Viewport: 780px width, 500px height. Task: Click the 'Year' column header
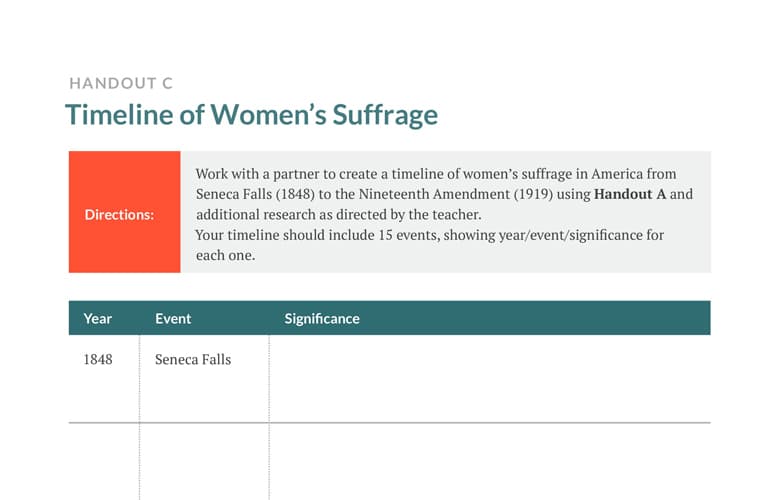pos(98,318)
